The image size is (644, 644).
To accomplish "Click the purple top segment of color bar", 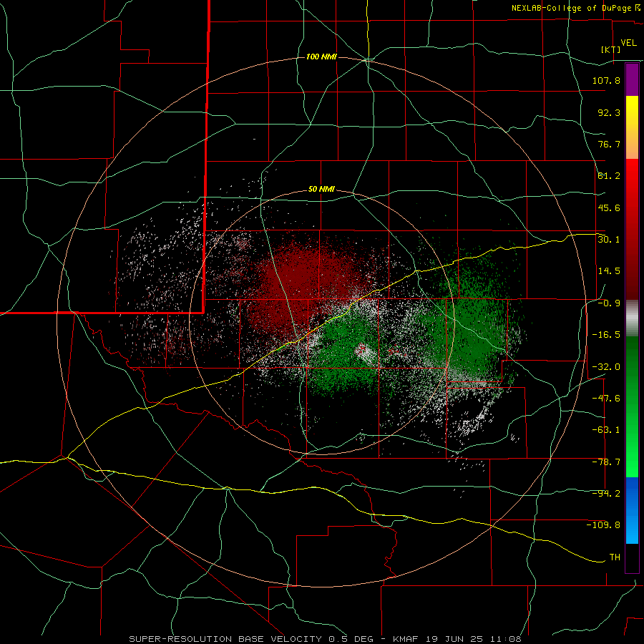I will 632,79.
